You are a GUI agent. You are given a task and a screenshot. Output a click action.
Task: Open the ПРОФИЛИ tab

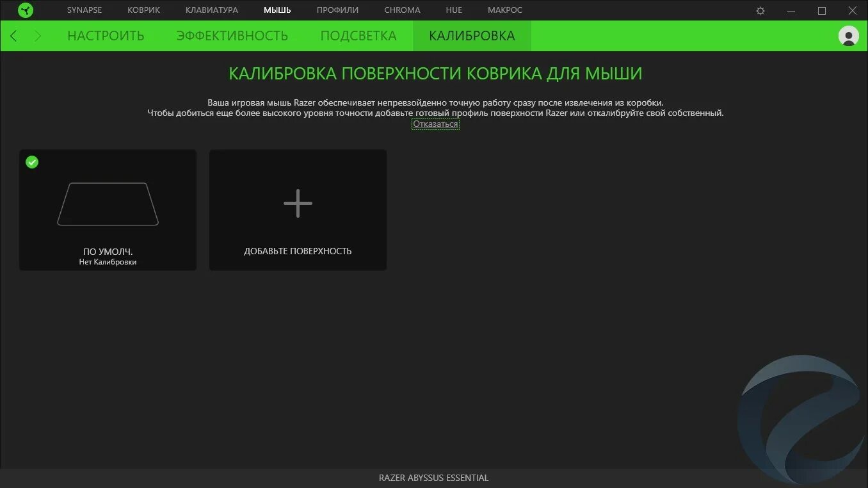[x=337, y=10]
